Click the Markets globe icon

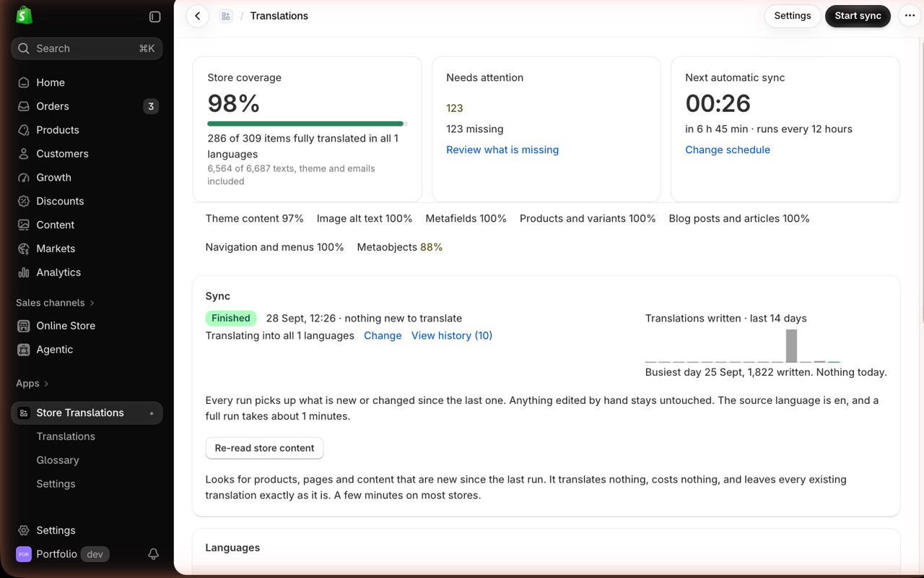[x=24, y=249]
